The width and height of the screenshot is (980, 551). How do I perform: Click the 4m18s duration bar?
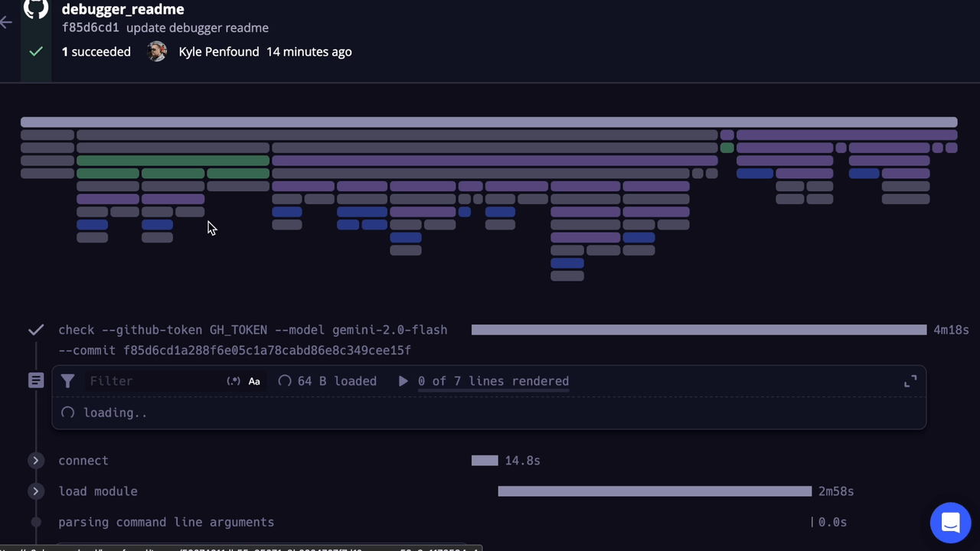699,330
